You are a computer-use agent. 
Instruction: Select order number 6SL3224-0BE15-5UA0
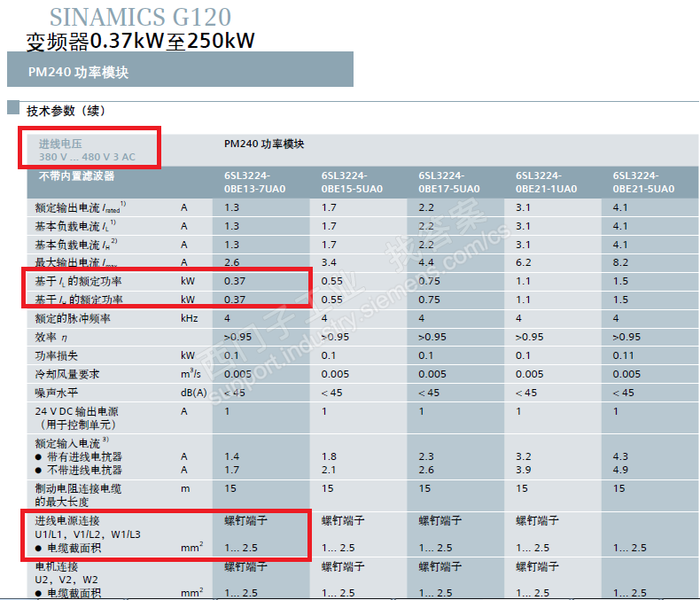tap(352, 183)
